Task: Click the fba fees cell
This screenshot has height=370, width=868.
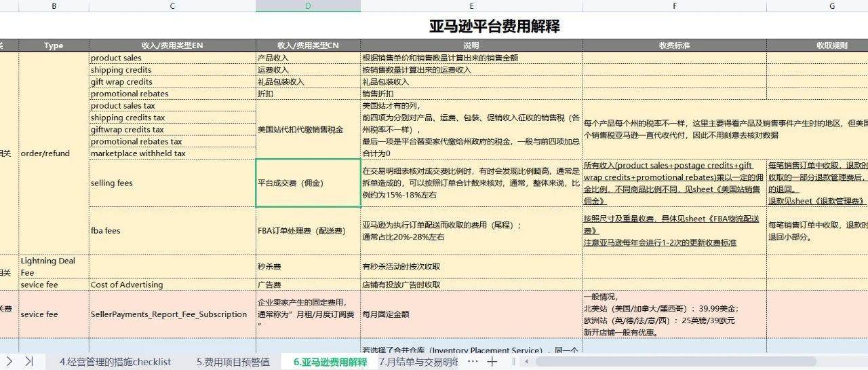Action: [x=172, y=231]
